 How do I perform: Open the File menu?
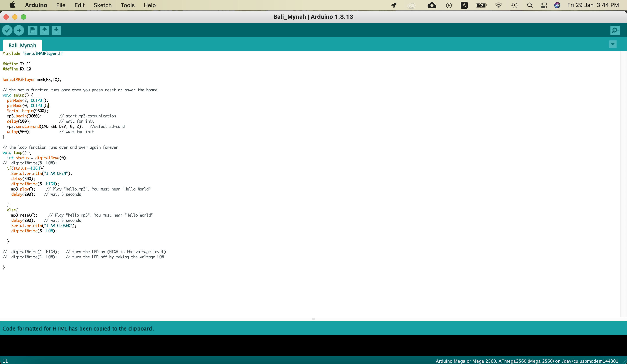[x=61, y=5]
